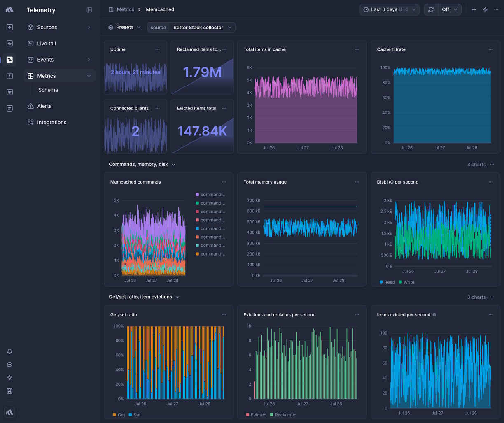Open Items evicted per second options menu
Viewport: 504px width, 423px height.
click(490, 315)
